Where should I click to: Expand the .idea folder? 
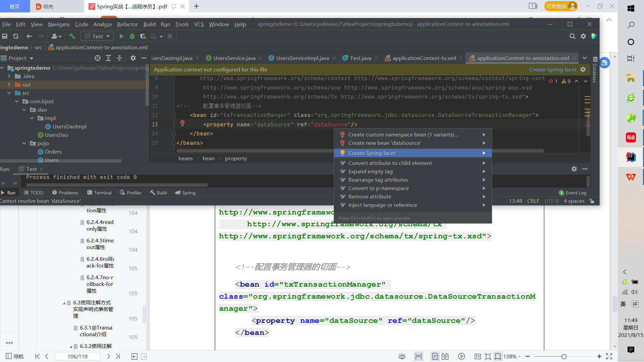pyautogui.click(x=9, y=76)
